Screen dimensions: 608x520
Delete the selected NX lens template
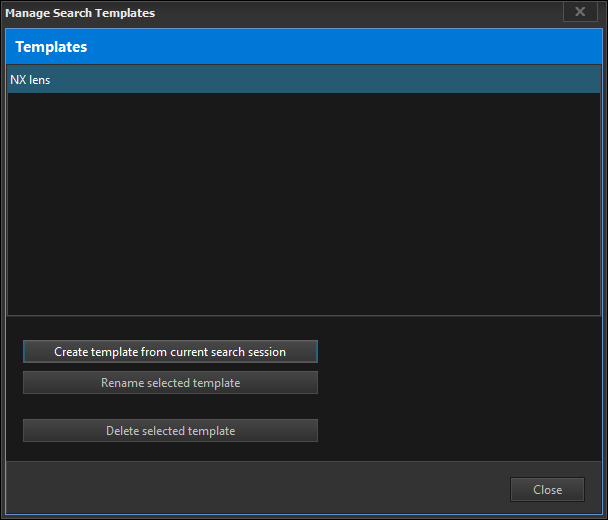click(x=170, y=431)
